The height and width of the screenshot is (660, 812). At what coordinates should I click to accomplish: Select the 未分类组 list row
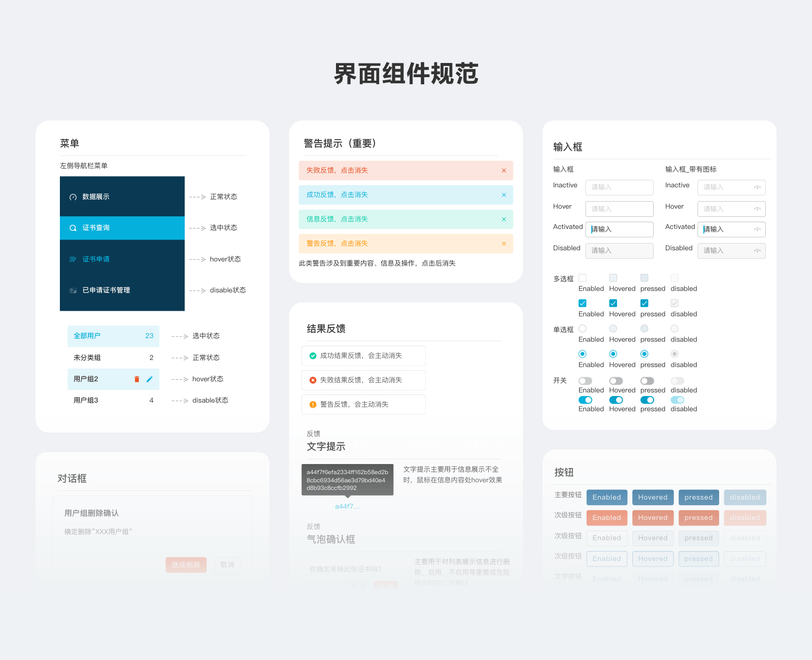[113, 358]
